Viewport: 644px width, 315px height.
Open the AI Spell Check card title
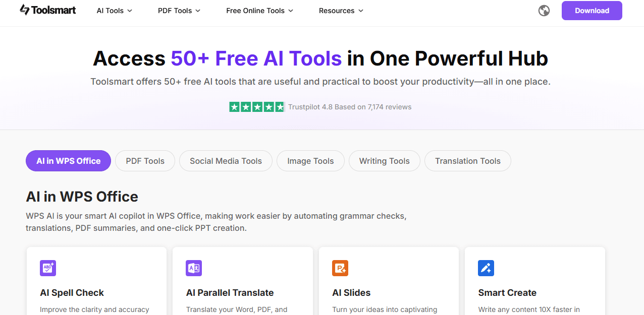pos(72,293)
